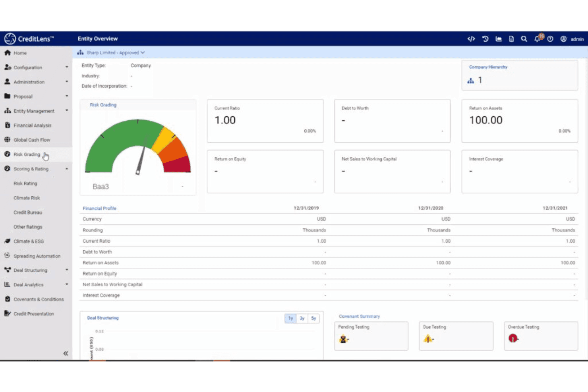Image resolution: width=588 pixels, height=392 pixels.
Task: Click the search magnifier icon
Action: click(x=524, y=39)
